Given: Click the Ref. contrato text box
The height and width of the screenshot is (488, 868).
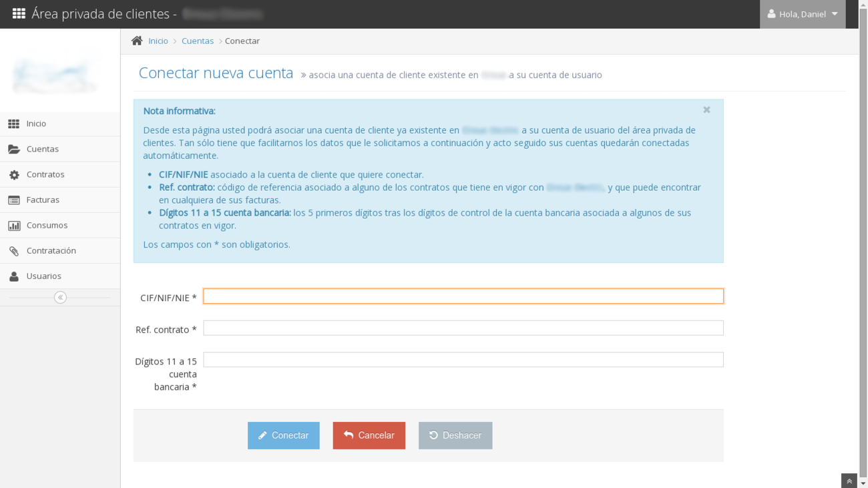Looking at the screenshot, I should pyautogui.click(x=463, y=328).
